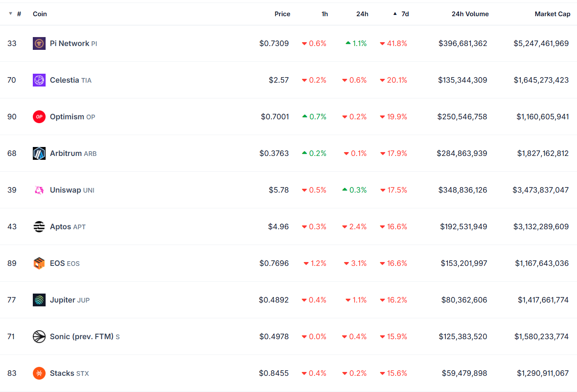Click Optimism 7d change 19.9%
Viewport: 577px width, 392px height.
click(393, 117)
